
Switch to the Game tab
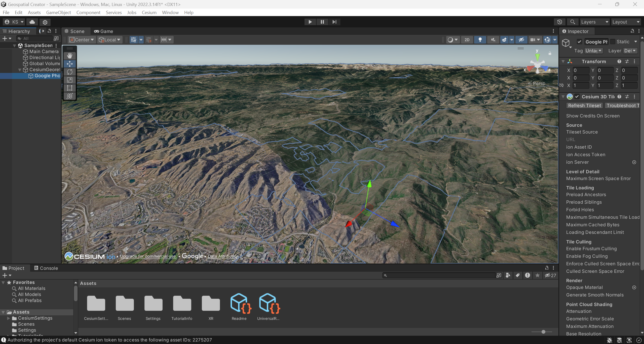(x=103, y=31)
